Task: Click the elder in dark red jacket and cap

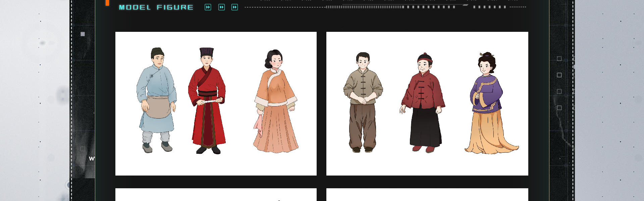Action: pyautogui.click(x=423, y=102)
